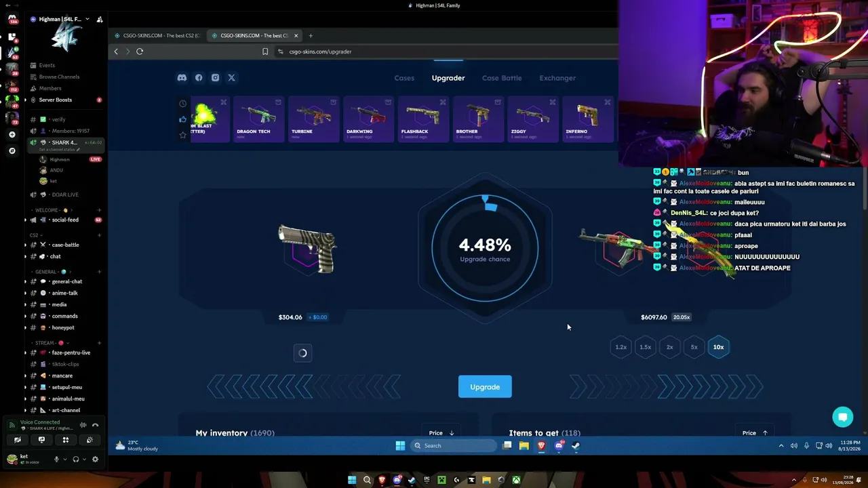The height and width of the screenshot is (488, 868).
Task: Mute the Discord microphone
Action: pos(56,459)
